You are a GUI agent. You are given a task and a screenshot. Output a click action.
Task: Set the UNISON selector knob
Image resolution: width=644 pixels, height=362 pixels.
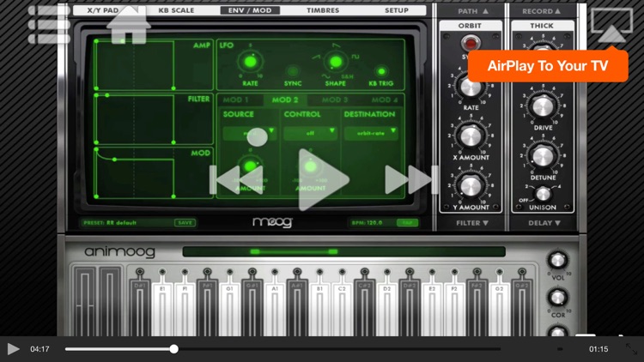point(542,194)
